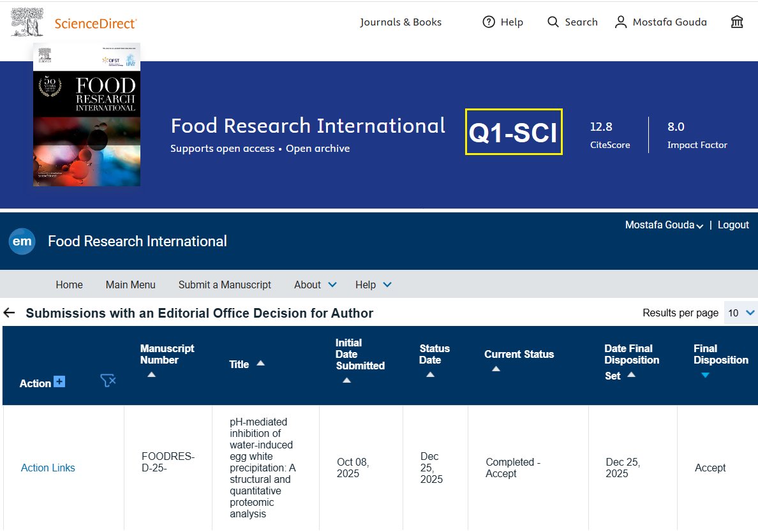The height and width of the screenshot is (532, 758).
Task: Open the ScienceDirect home link
Action: (95, 23)
